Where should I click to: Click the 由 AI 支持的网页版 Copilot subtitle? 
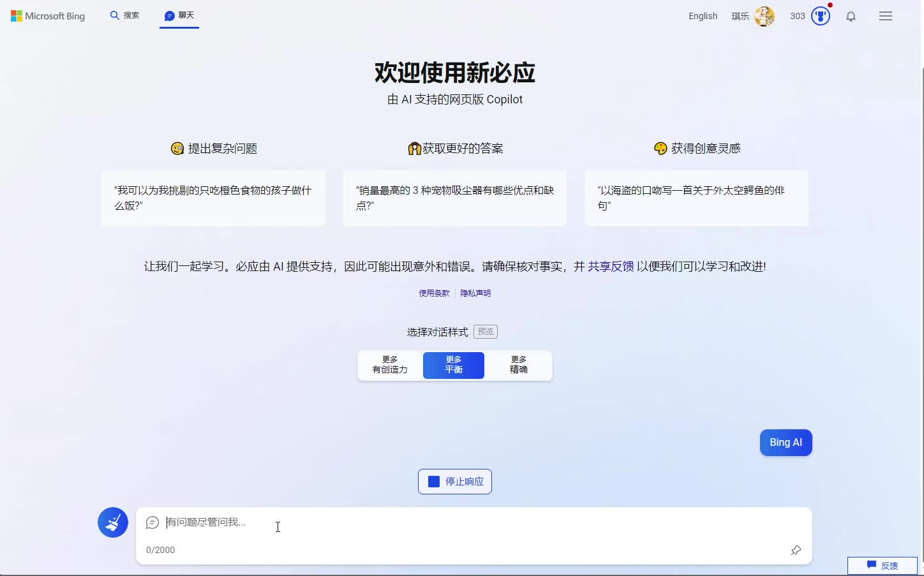pyautogui.click(x=455, y=100)
